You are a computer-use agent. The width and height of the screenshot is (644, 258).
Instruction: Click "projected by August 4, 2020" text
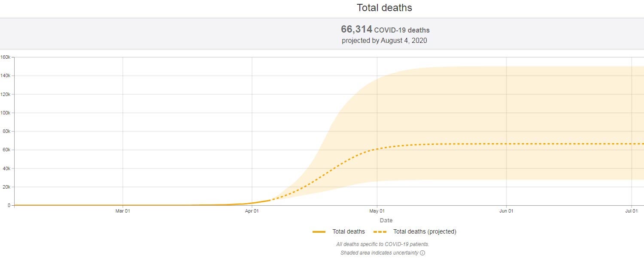(384, 41)
